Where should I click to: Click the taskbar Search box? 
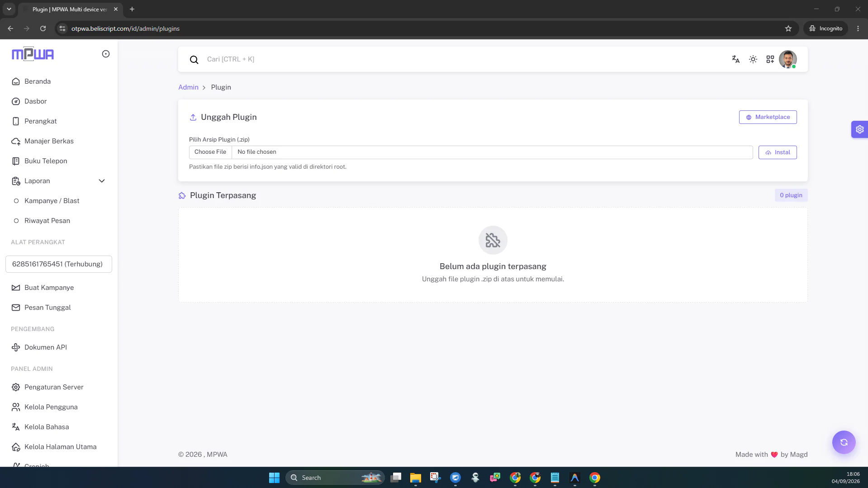point(335,478)
